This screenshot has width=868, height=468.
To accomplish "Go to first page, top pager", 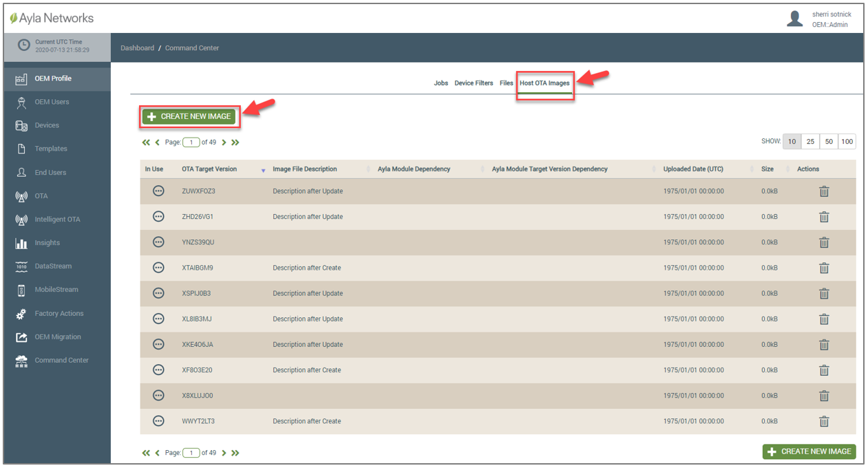I will (146, 142).
